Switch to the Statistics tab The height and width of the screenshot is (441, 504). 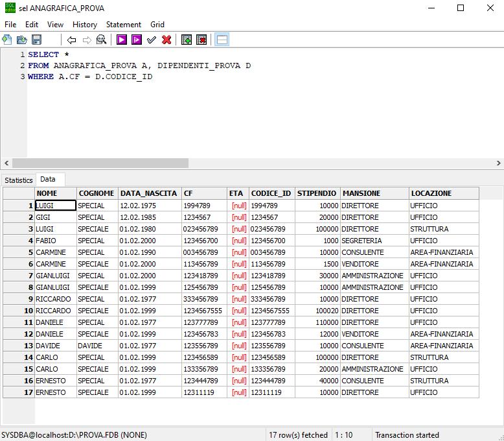tap(19, 180)
